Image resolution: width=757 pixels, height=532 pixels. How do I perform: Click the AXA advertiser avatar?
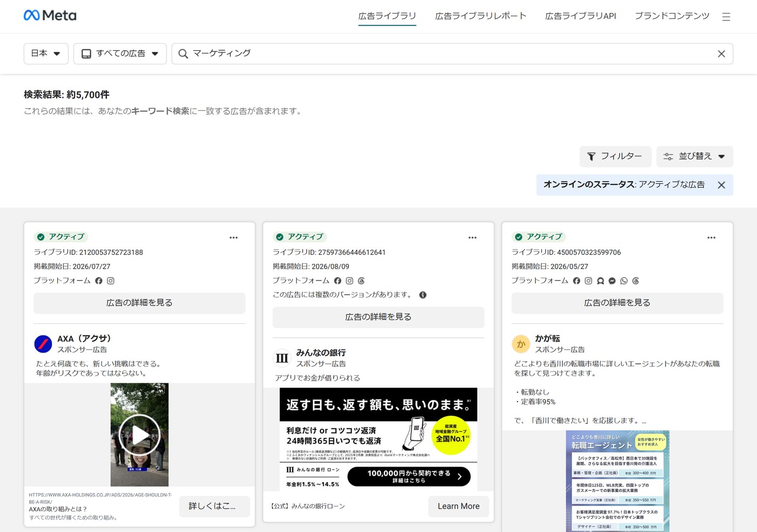pyautogui.click(x=43, y=344)
